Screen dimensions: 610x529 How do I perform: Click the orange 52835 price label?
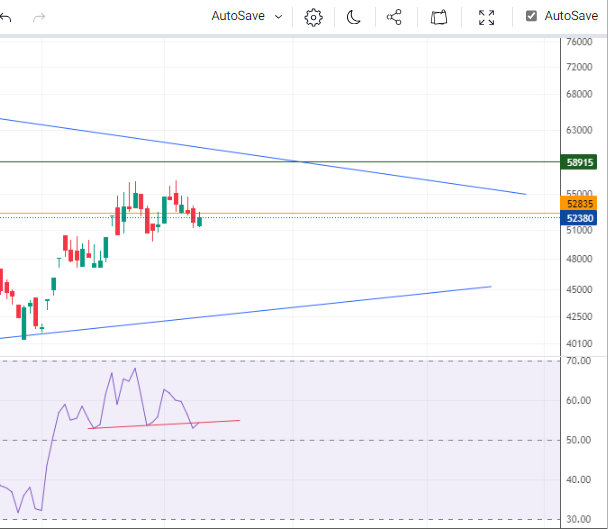click(579, 203)
